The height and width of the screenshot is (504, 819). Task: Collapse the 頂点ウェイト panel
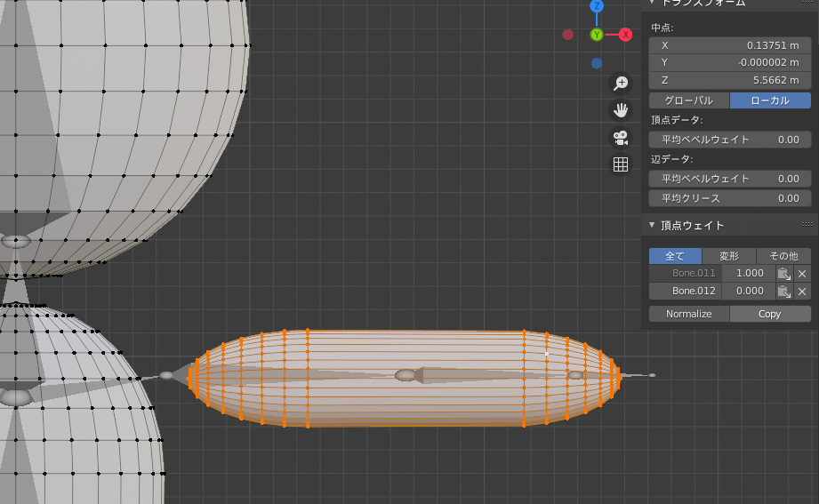tap(652, 225)
